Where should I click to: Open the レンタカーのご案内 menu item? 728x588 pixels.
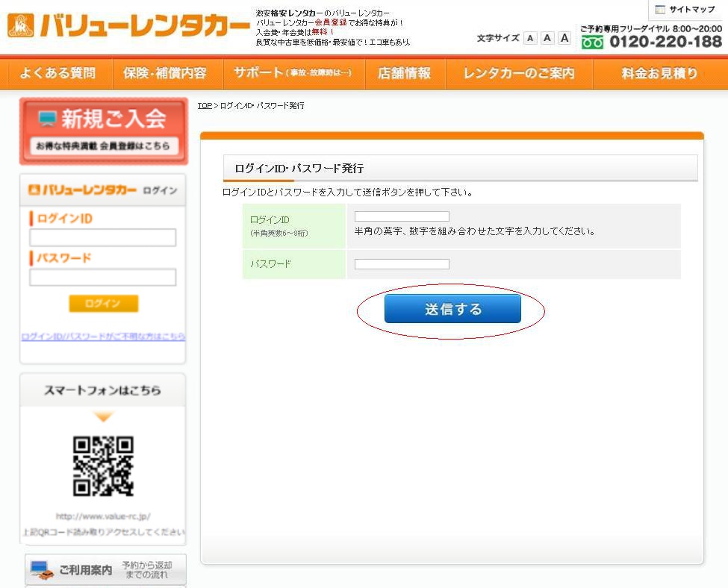point(519,73)
